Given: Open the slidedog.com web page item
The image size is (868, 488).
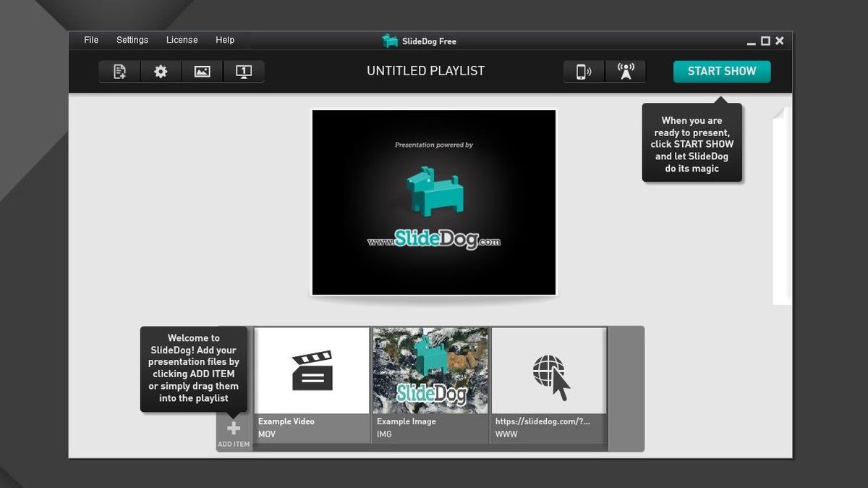Looking at the screenshot, I should pyautogui.click(x=548, y=371).
